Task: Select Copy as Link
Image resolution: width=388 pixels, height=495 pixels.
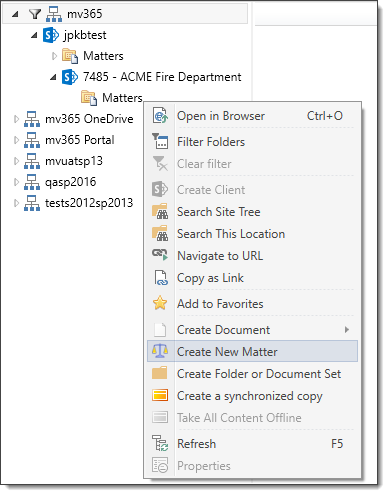Action: click(x=252, y=278)
